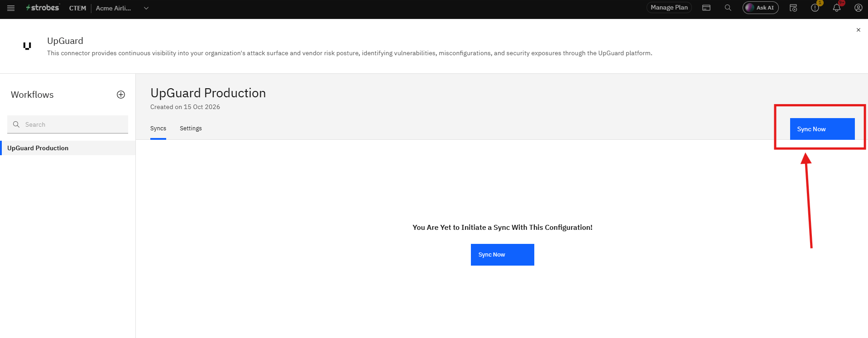Viewport: 868px width, 338px height.
Task: Click the billing card icon in header
Action: coord(706,8)
